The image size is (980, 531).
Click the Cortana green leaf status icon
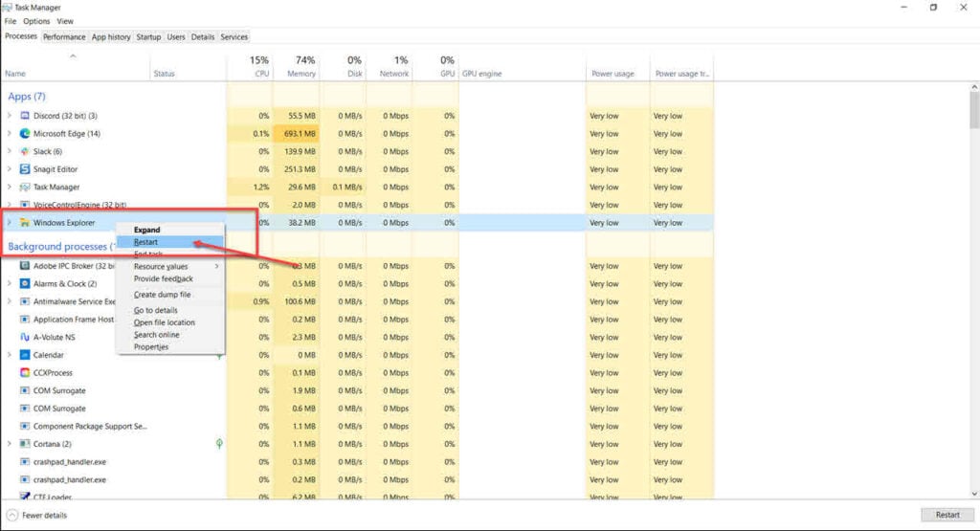click(219, 444)
